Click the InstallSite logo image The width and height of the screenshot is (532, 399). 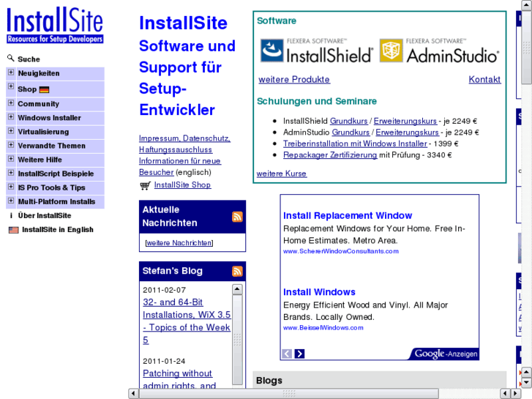tap(55, 25)
